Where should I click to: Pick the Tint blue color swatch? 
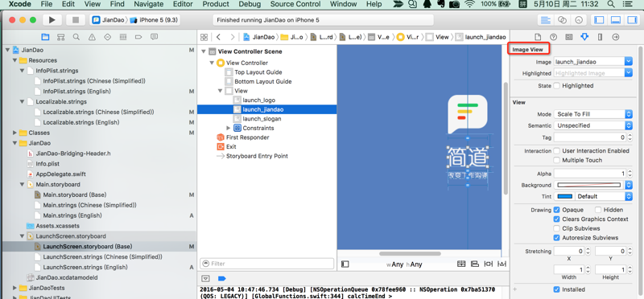(x=564, y=196)
